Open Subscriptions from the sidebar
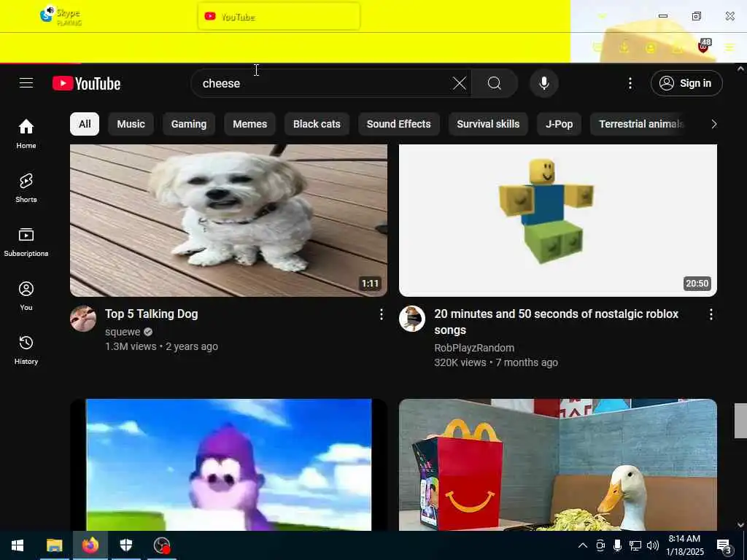 coord(26,242)
